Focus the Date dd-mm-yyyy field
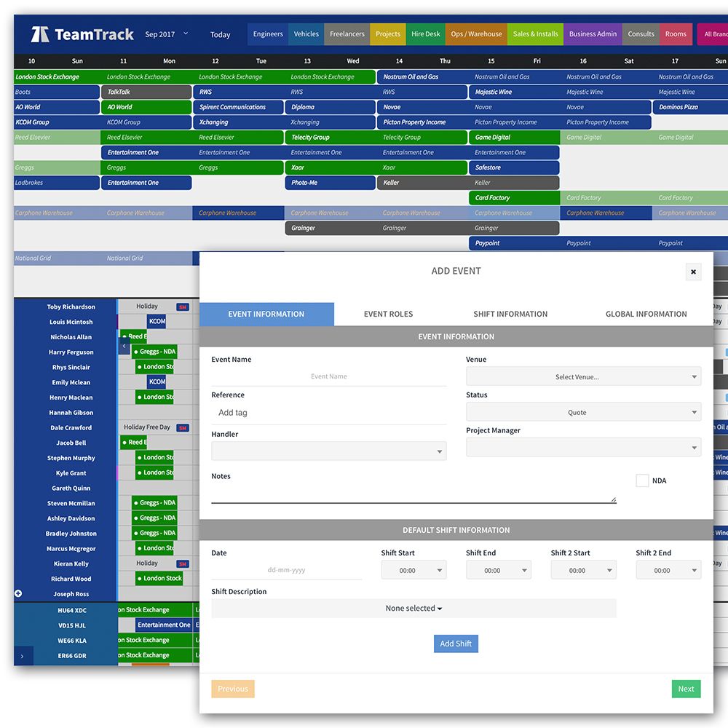The image size is (728, 728). click(286, 570)
